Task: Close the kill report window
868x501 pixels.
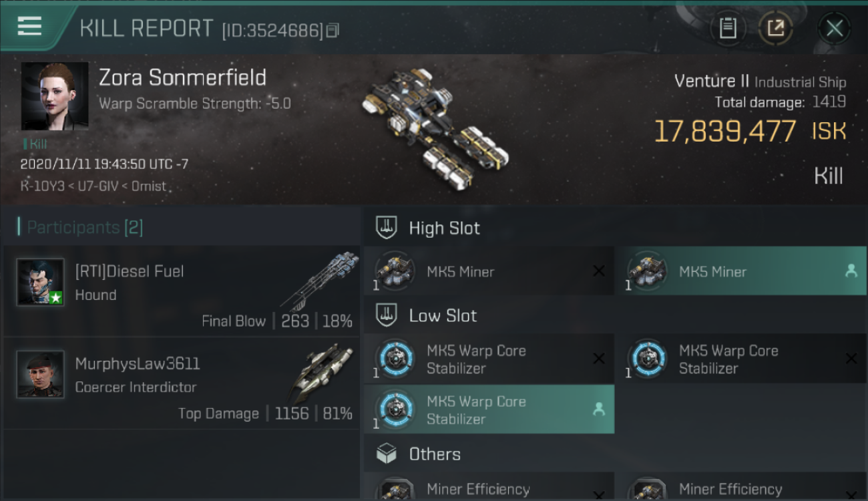Action: 834,28
